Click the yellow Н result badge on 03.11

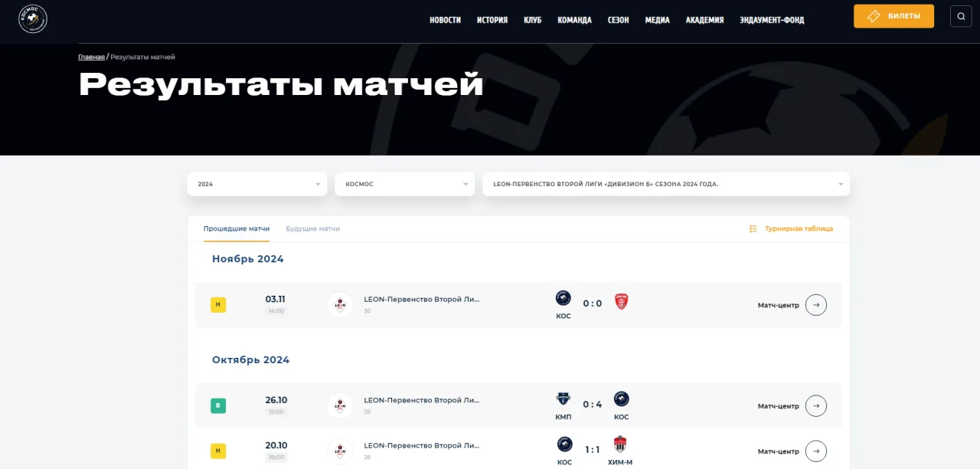[218, 305]
